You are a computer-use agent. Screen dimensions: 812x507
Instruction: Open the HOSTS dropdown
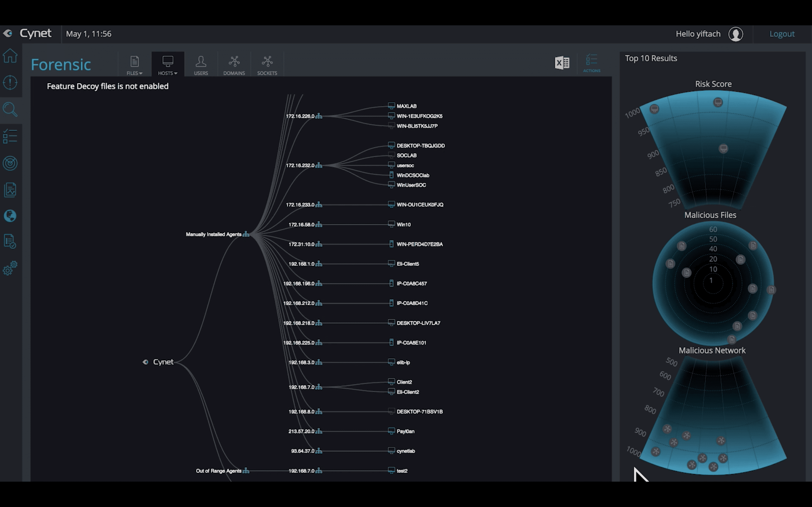point(168,64)
